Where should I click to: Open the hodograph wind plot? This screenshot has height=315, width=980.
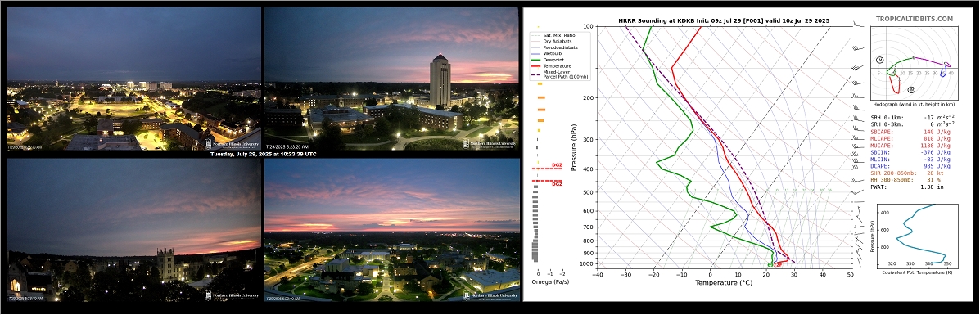(x=915, y=63)
